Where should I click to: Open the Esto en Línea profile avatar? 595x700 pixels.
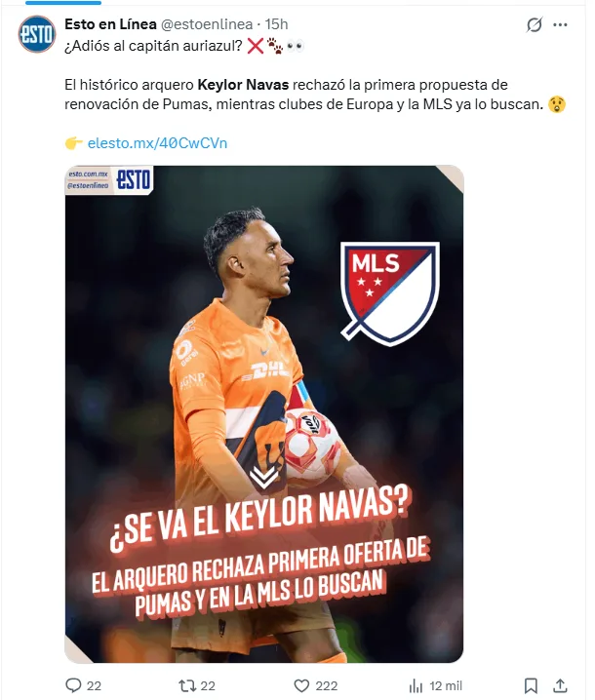[x=37, y=34]
